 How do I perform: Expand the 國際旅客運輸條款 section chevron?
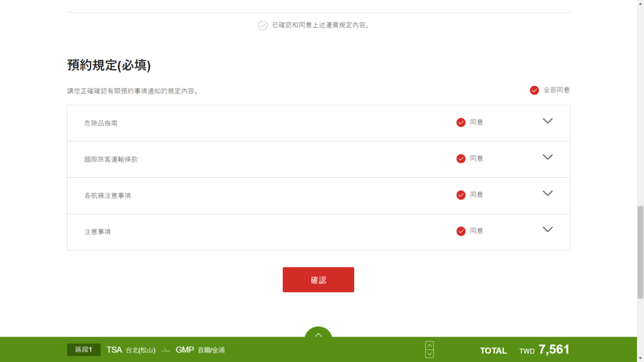pyautogui.click(x=548, y=156)
